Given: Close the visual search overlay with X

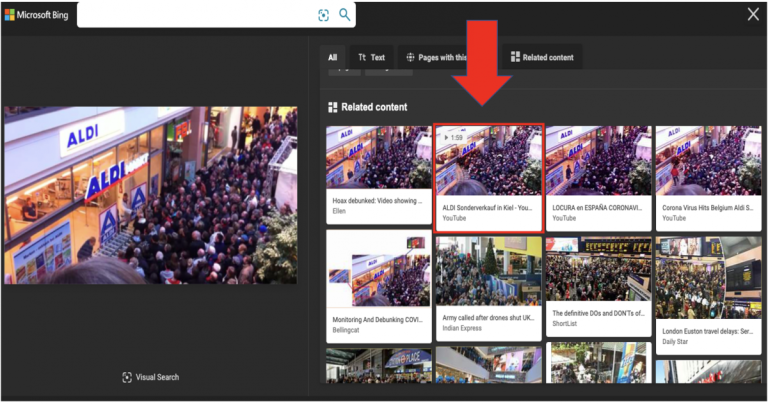Looking at the screenshot, I should [753, 14].
